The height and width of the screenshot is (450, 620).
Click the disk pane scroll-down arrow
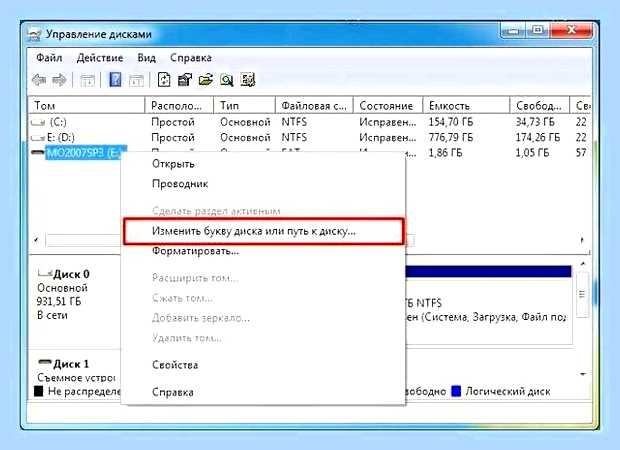583,374
